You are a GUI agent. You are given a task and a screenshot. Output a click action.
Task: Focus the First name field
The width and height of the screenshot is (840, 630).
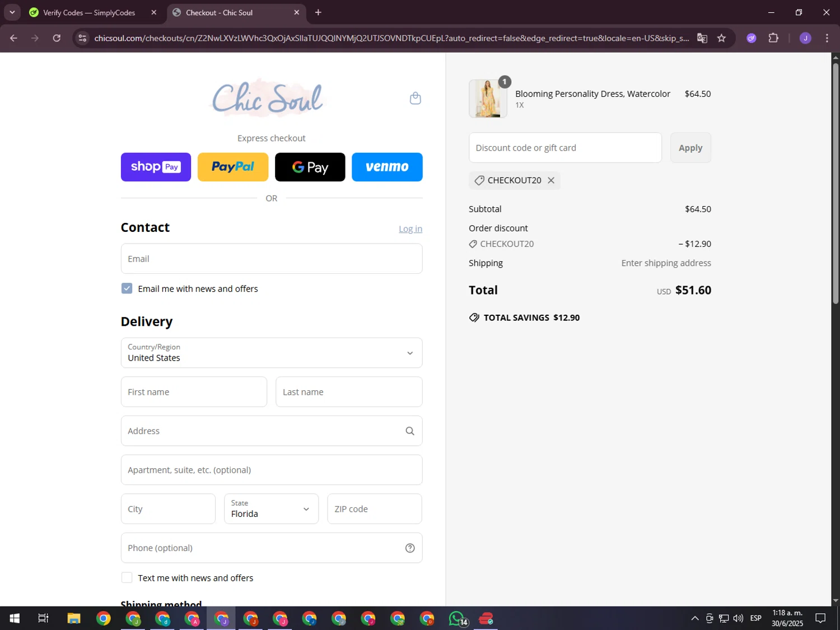point(194,392)
